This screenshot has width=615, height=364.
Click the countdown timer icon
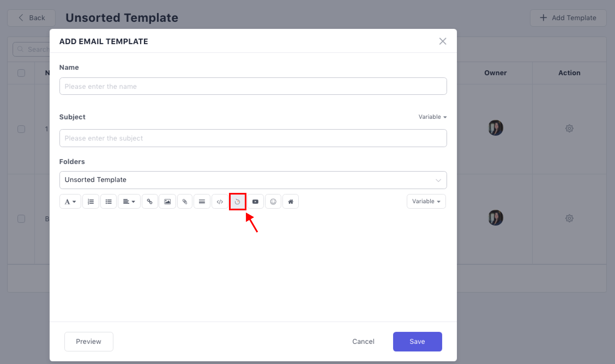237,202
